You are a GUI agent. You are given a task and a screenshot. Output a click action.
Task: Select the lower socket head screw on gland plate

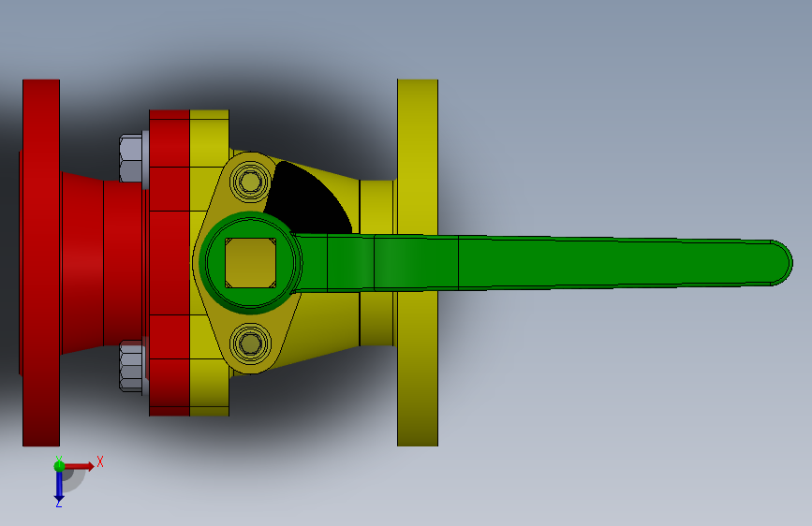251,343
